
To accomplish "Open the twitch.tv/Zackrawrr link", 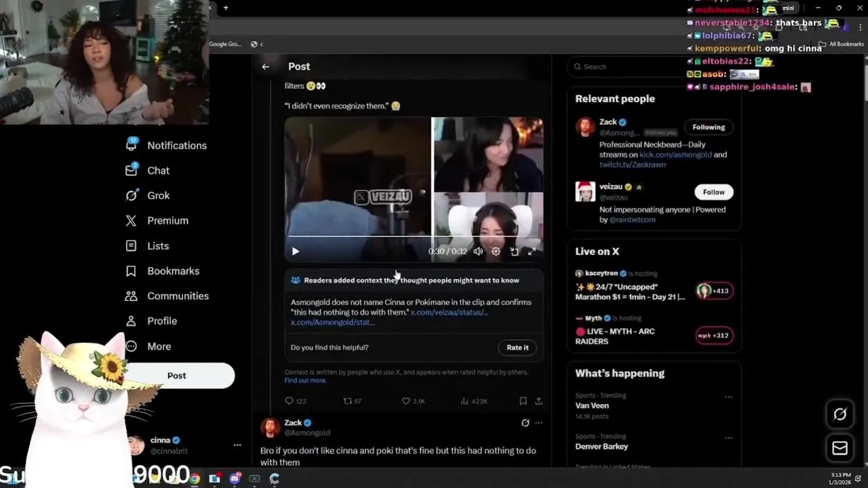I will (x=633, y=165).
